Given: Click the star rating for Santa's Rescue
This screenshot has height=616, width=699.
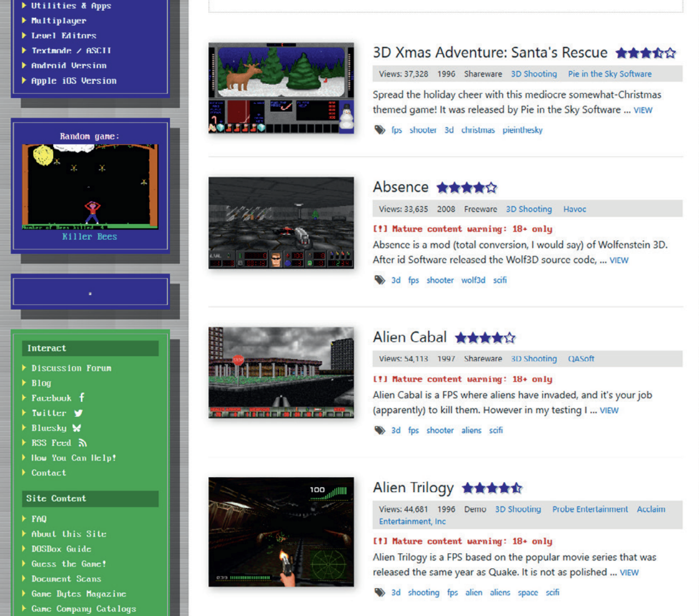Looking at the screenshot, I should 646,53.
